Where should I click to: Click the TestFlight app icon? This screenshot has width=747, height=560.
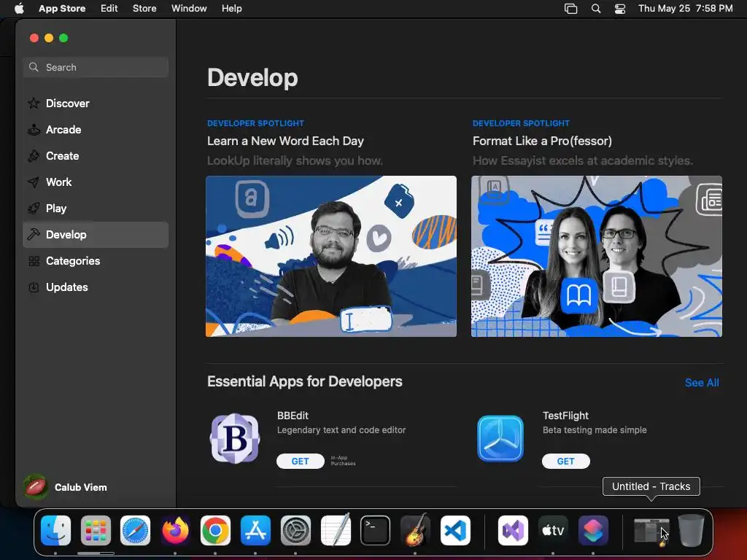(500, 438)
